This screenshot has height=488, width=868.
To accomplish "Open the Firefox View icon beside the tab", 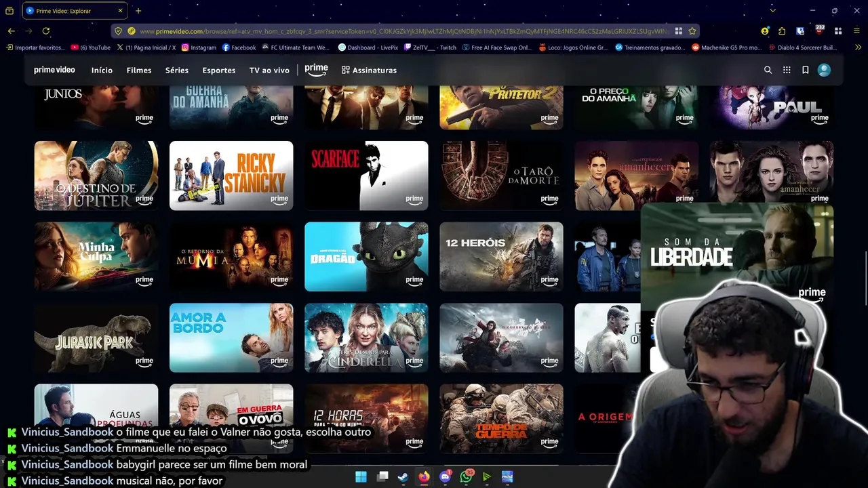I will (9, 11).
